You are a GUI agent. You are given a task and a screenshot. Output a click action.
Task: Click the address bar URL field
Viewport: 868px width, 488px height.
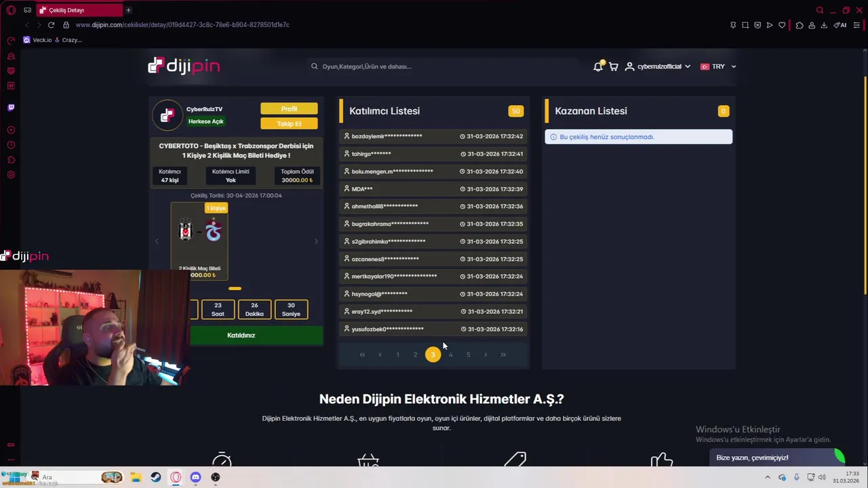point(182,25)
